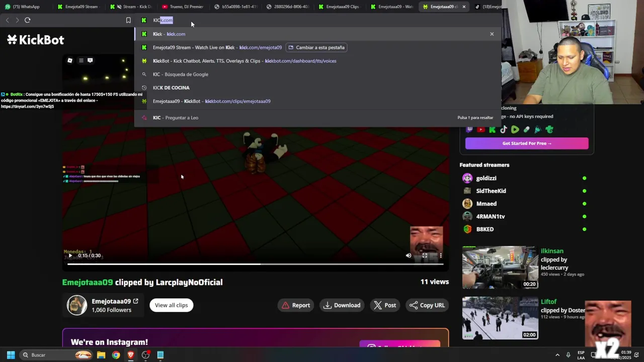
Task: Select the KickBot dashboard tts/voices suggestion
Action: point(317,61)
